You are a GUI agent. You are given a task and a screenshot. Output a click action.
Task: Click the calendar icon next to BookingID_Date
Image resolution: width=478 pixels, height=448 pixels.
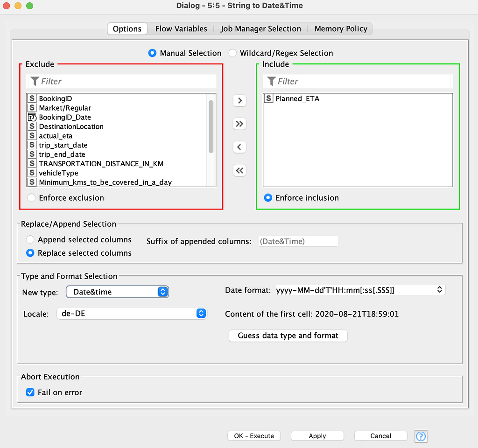click(31, 117)
